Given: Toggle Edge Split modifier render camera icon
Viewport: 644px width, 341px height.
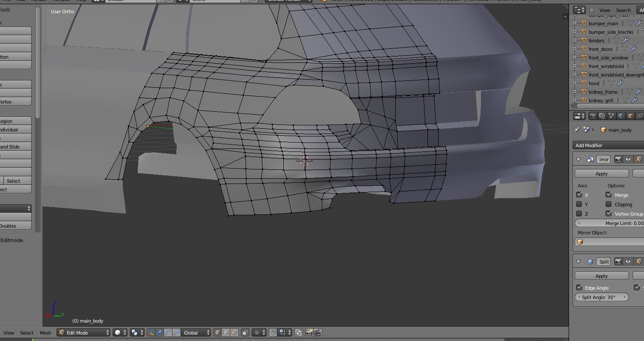Looking at the screenshot, I should (x=618, y=261).
